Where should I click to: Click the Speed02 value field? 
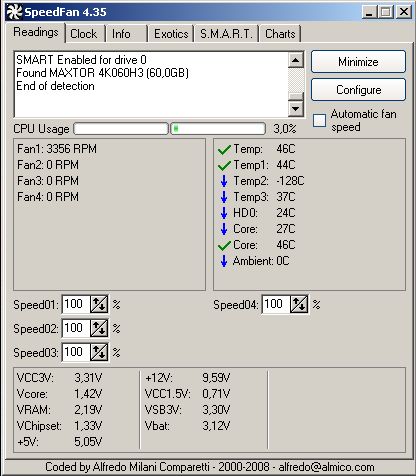point(76,328)
